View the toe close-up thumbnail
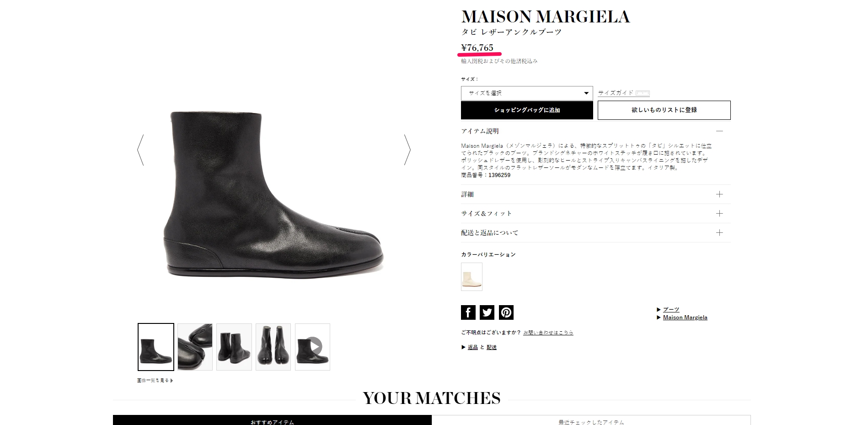868x425 pixels. (195, 347)
